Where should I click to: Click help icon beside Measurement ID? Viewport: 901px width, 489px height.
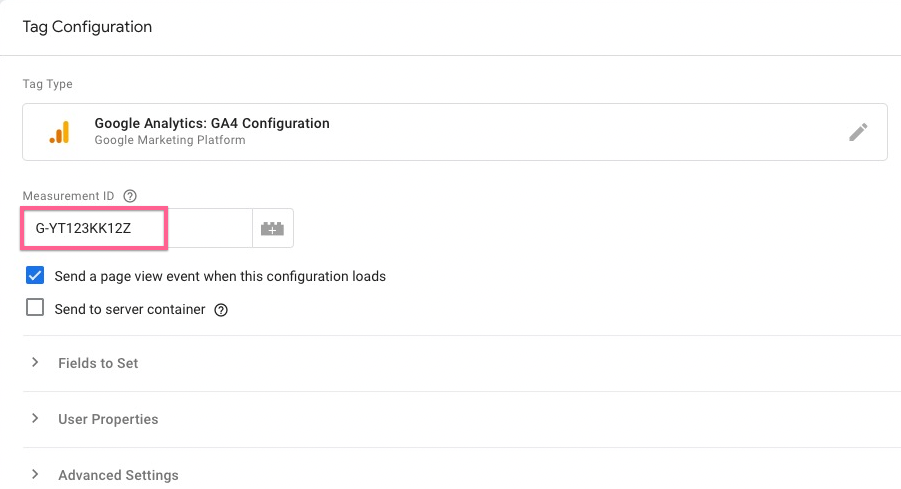tap(130, 196)
